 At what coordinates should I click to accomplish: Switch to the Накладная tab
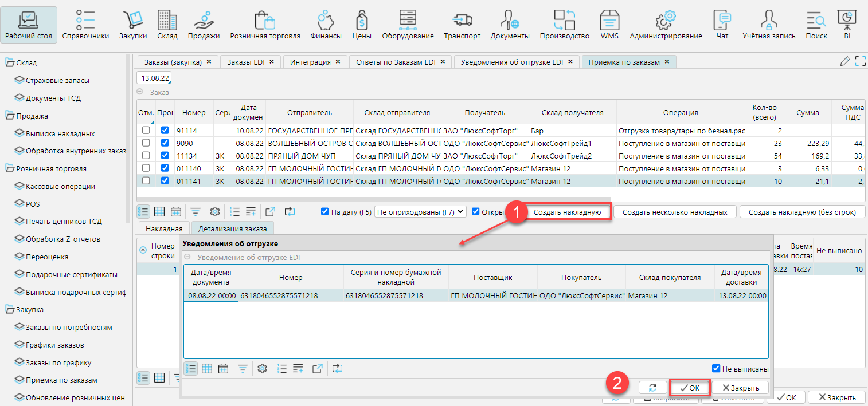[x=163, y=228]
